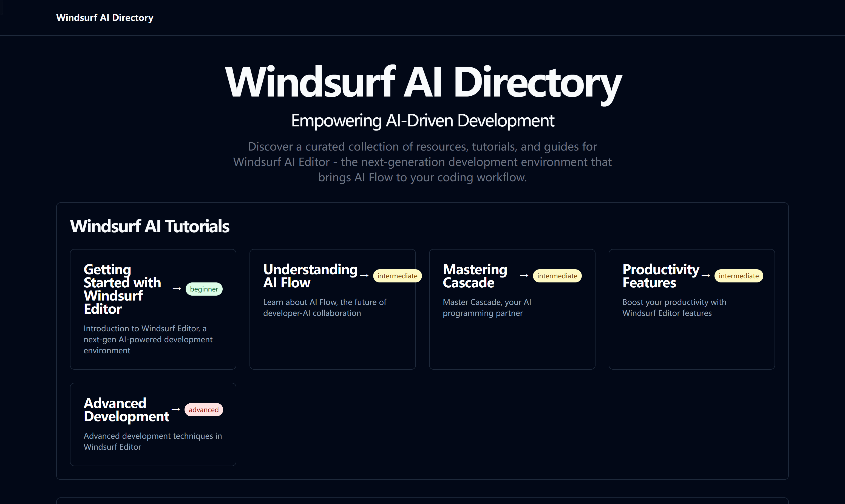Open the Mastering Cascade tutorial card
Viewport: 845px width, 504px height.
pyautogui.click(x=512, y=309)
